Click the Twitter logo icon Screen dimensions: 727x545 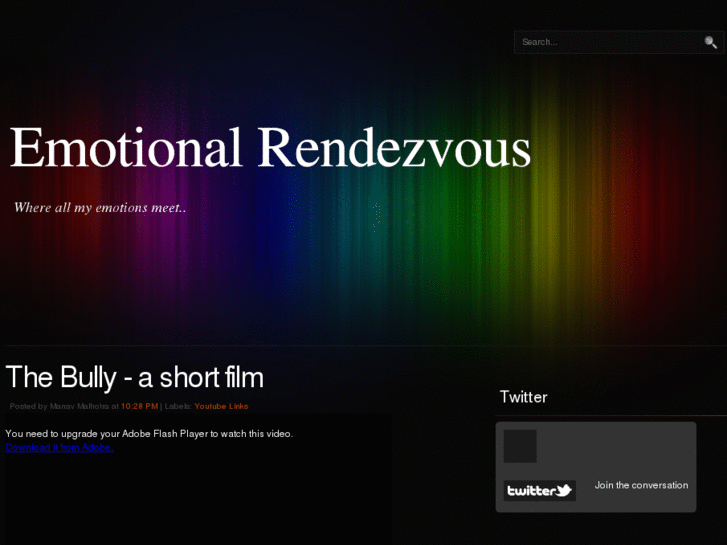[x=540, y=491]
